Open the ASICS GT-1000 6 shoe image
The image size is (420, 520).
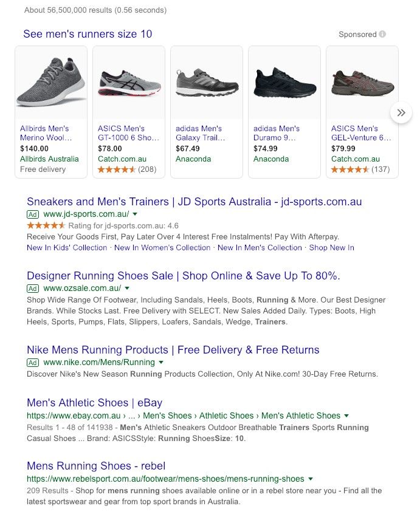[x=129, y=83]
